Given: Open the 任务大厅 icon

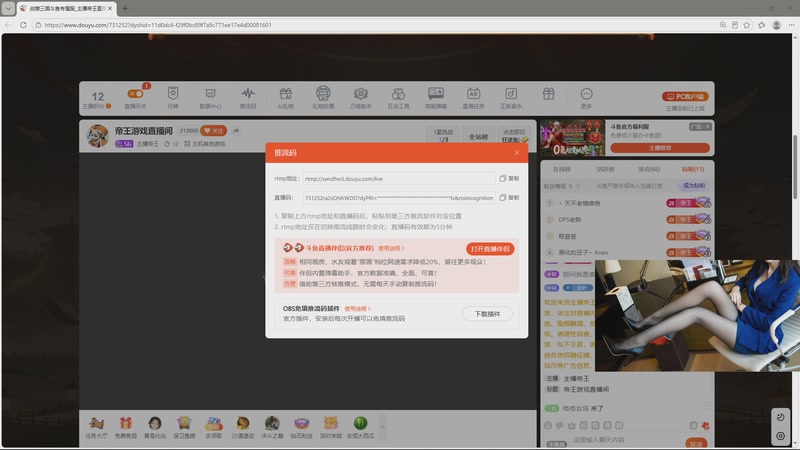Looking at the screenshot, I should click(x=96, y=427).
